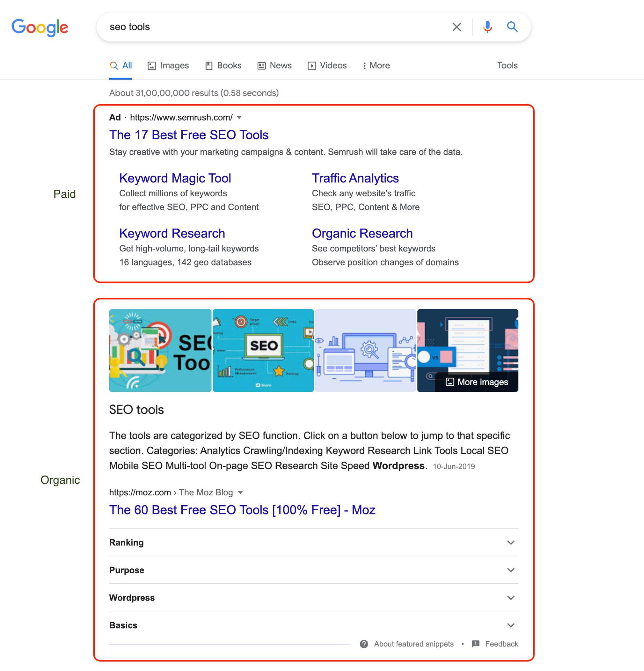Start voice search with microphone icon
This screenshot has width=644, height=671.
487,27
